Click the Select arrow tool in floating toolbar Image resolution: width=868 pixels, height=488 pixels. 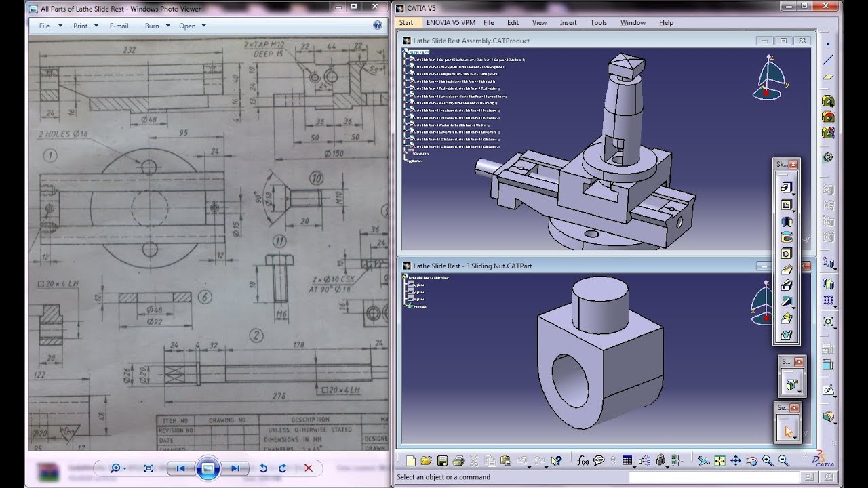(788, 431)
